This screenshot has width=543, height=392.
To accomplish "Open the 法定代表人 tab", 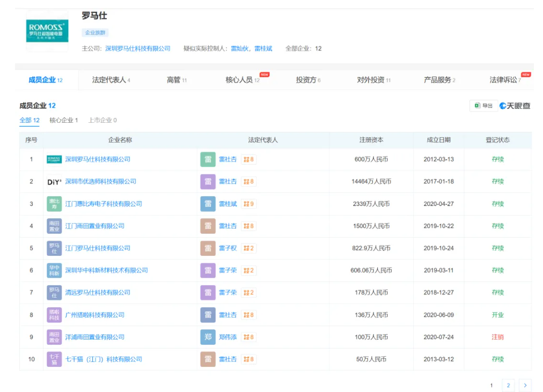I will (x=111, y=80).
